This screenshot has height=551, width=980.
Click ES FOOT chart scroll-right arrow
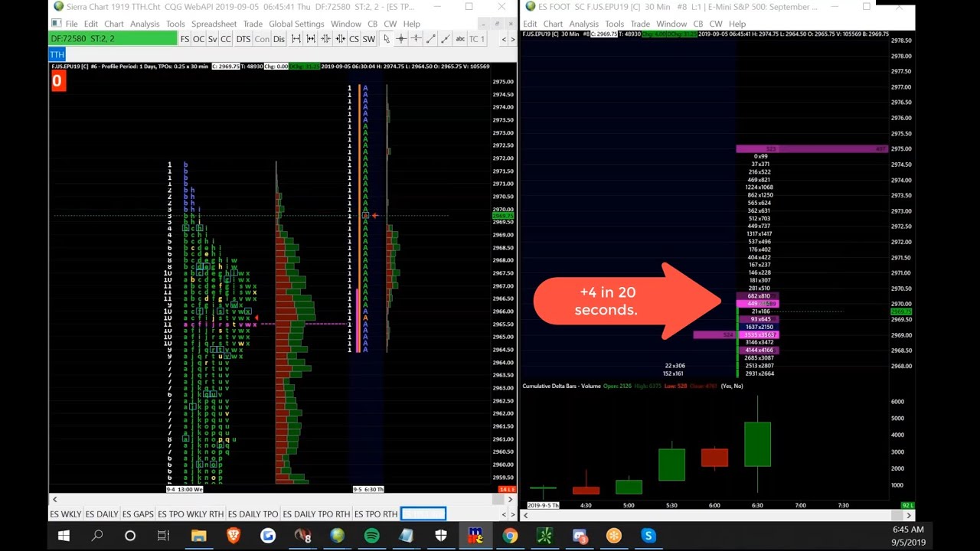pyautogui.click(x=909, y=515)
